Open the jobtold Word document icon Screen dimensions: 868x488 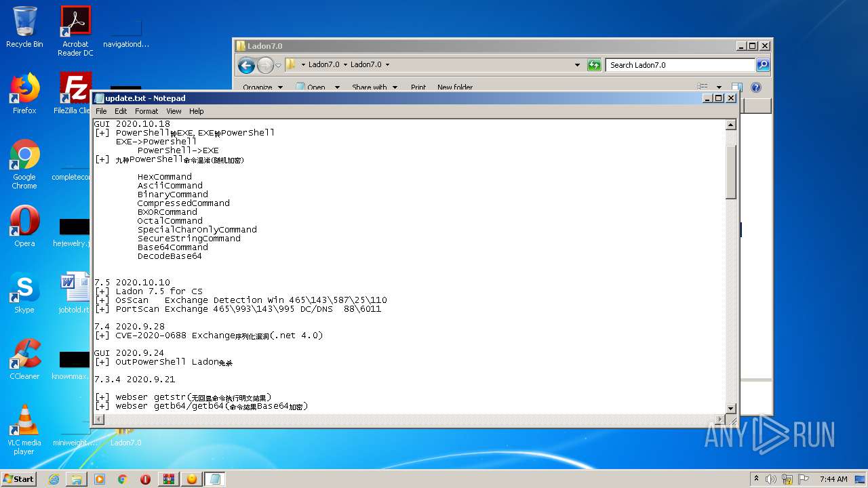pos(75,293)
